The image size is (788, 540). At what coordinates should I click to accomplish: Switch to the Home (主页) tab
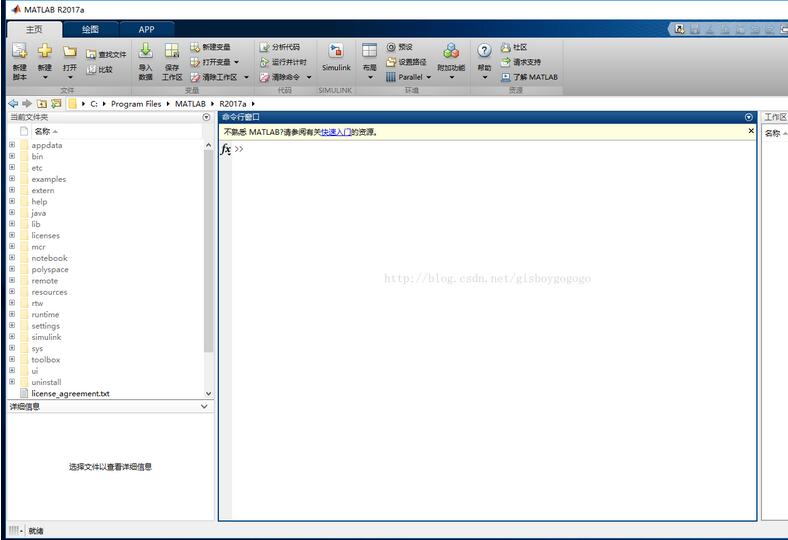click(34, 30)
